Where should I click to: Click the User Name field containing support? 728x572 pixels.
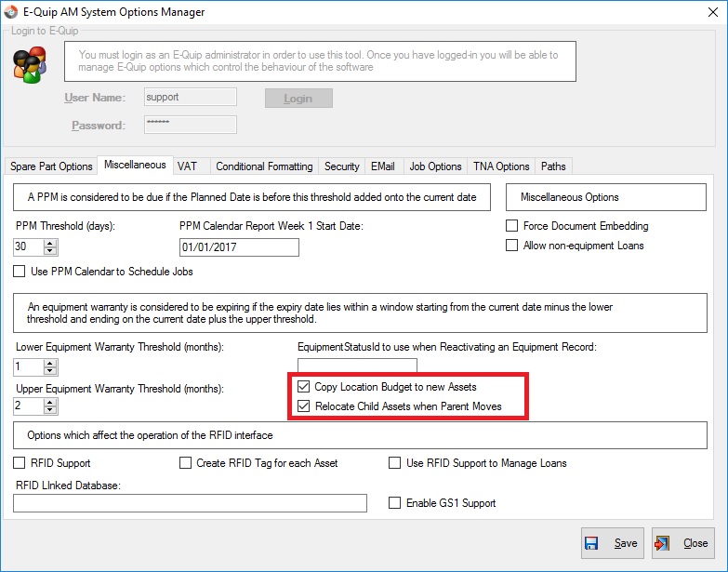[191, 97]
